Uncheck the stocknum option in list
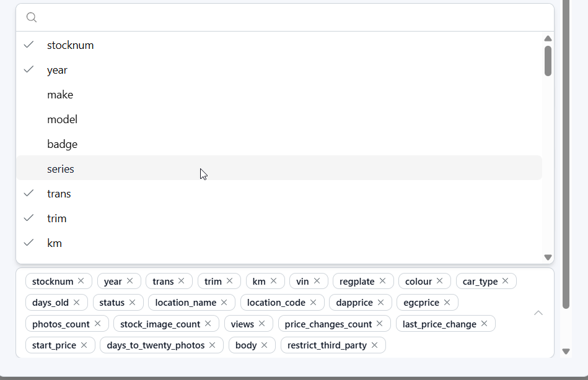The image size is (588, 380). (70, 45)
